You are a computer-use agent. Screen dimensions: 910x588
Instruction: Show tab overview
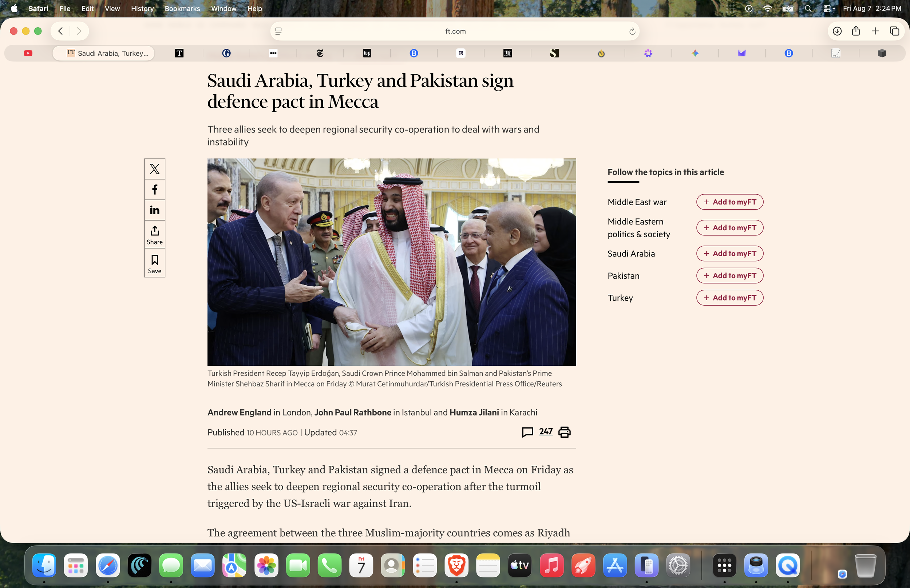(x=894, y=31)
